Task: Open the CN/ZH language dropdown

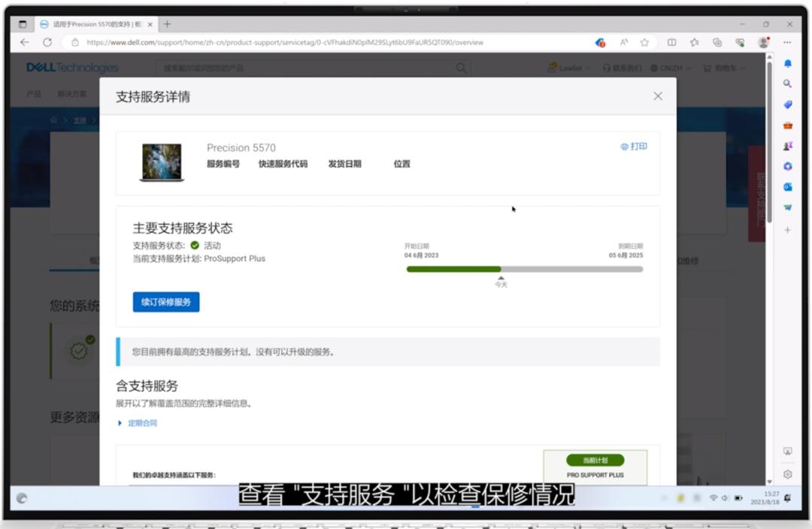Action: coord(666,67)
